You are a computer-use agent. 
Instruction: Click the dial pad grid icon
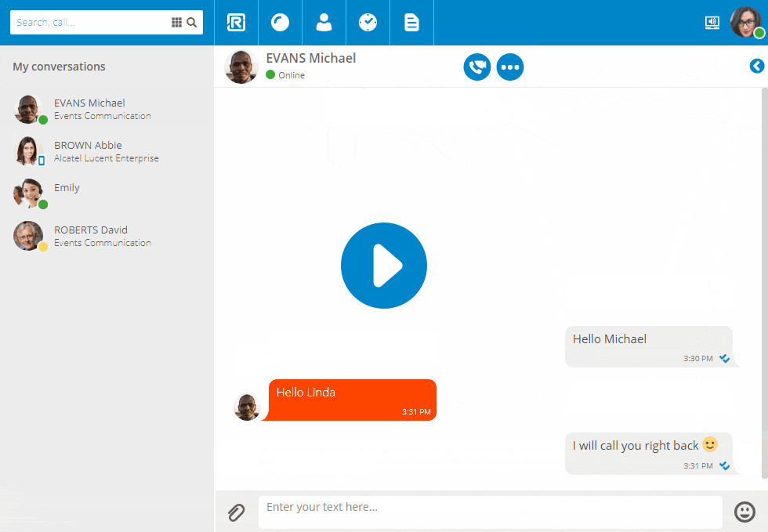[x=177, y=23]
